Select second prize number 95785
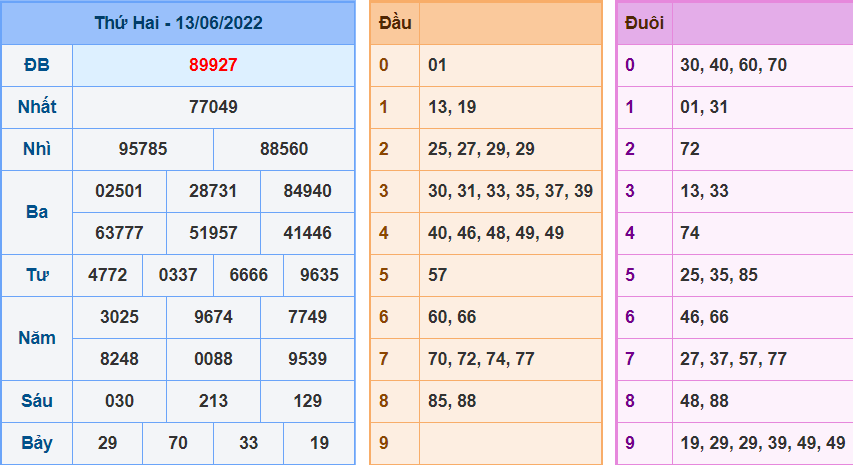 pyautogui.click(x=143, y=149)
